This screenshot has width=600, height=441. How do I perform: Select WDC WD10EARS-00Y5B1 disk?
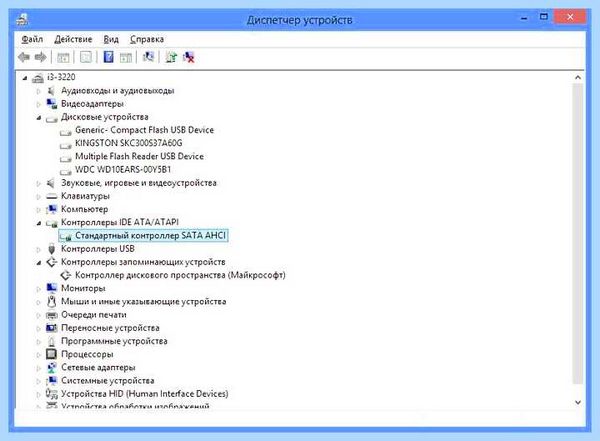point(123,169)
